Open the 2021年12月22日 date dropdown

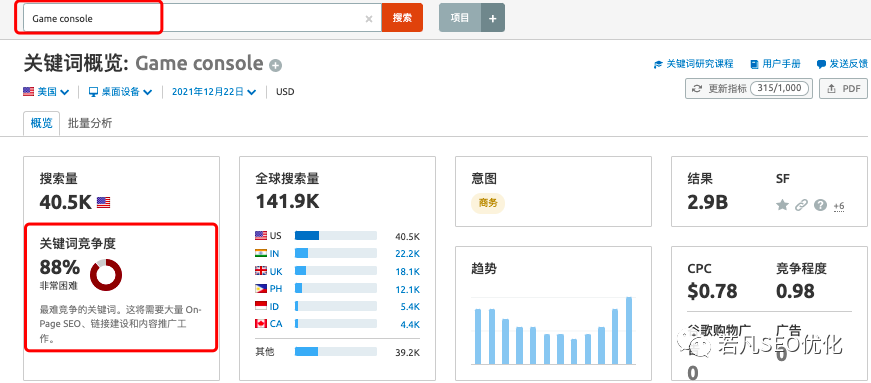(x=214, y=92)
